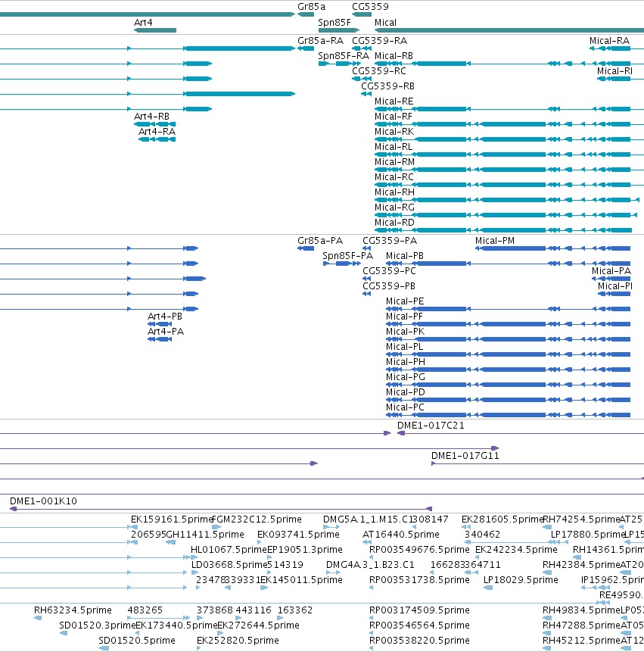Click the Art4-PB protein label
644x652 pixels.
click(165, 317)
